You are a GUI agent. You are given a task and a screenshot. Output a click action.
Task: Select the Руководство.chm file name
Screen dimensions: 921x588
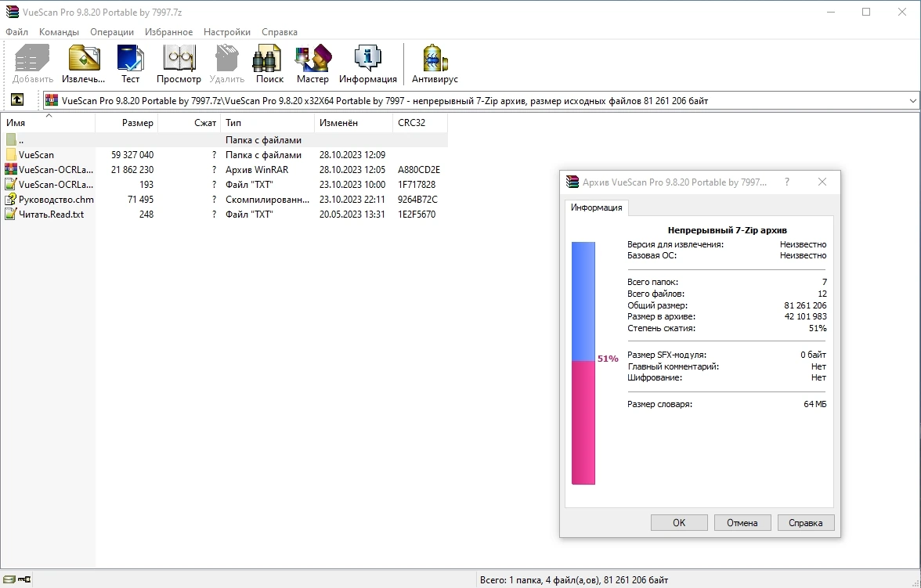coord(56,200)
